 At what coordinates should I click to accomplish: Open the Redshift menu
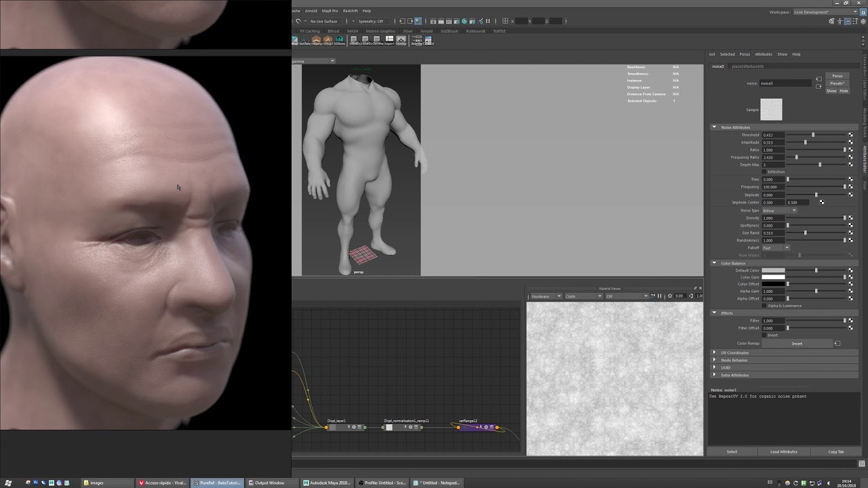[350, 11]
